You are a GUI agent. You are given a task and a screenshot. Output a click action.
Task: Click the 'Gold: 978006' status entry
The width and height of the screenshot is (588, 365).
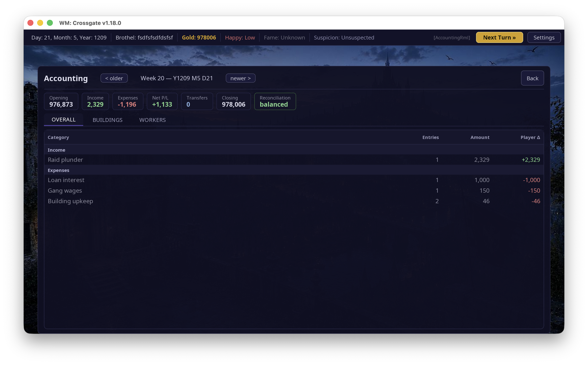[x=199, y=37]
